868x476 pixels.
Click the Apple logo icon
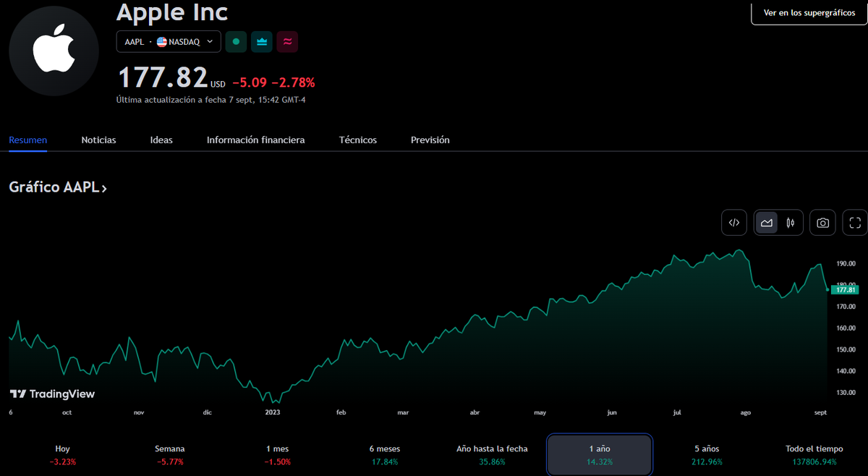[x=54, y=51]
